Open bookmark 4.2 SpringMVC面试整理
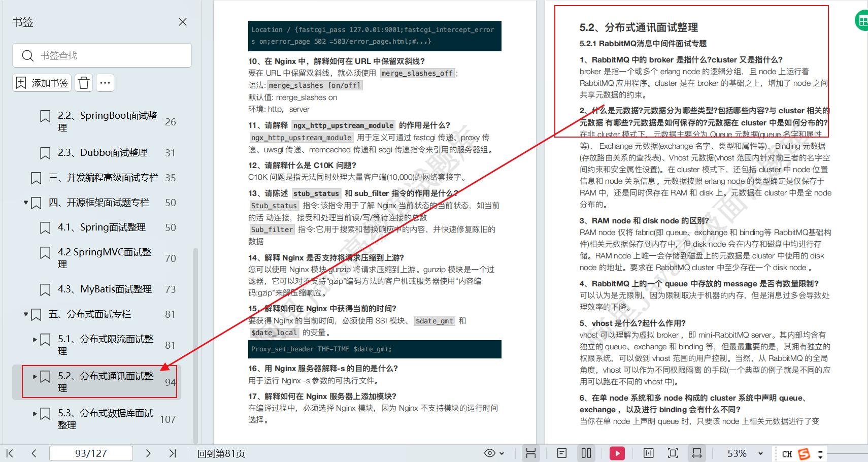 pyautogui.click(x=105, y=258)
